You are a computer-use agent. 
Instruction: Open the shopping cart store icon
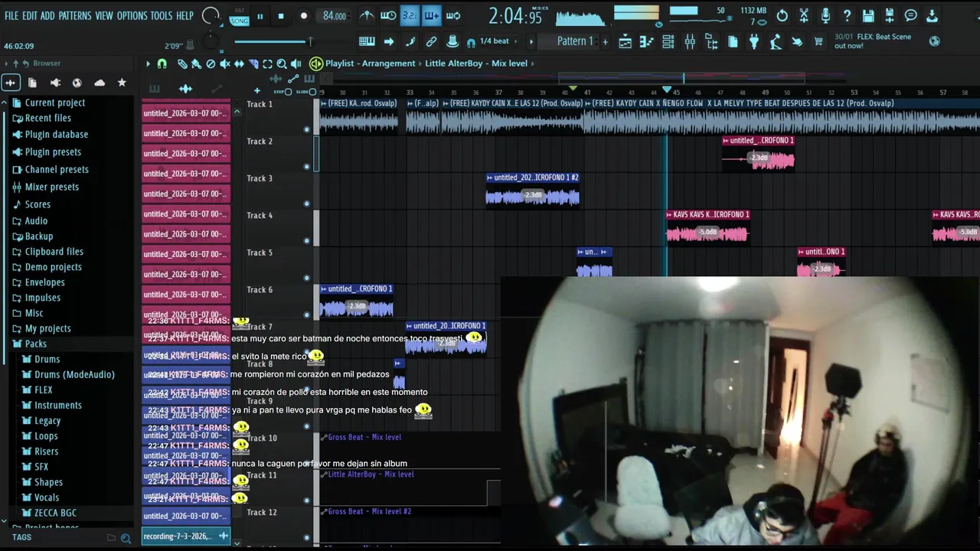[818, 42]
